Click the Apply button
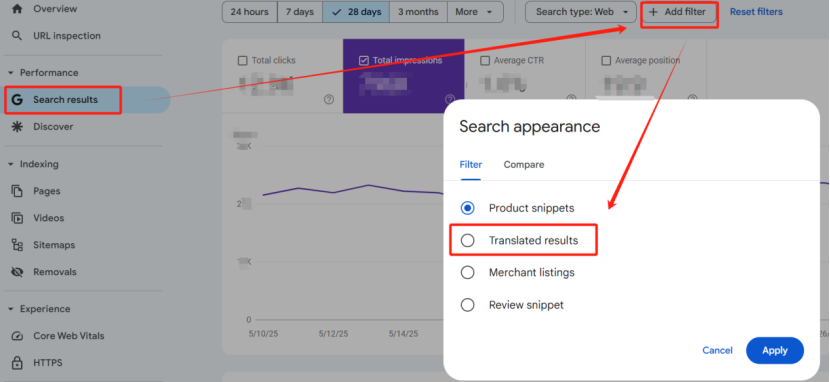Screen dimensions: 830x382 775,350
